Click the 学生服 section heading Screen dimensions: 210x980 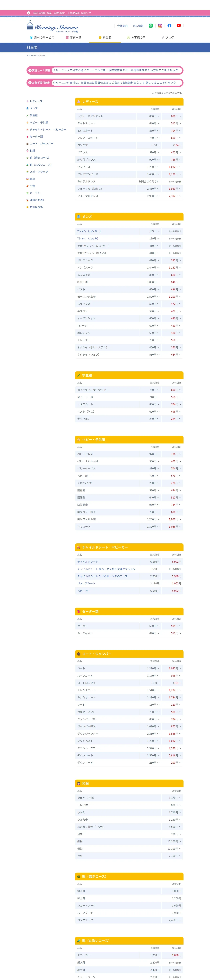[x=129, y=376]
